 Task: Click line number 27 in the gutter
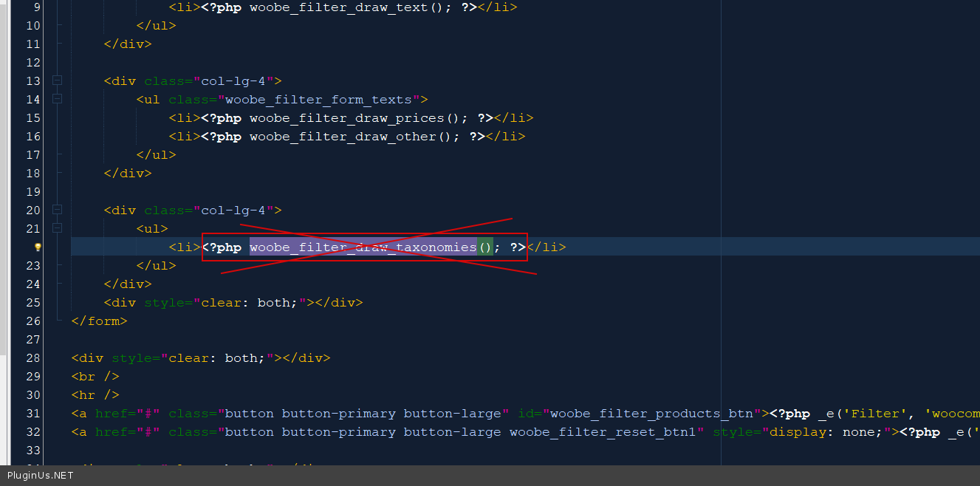[x=33, y=340]
